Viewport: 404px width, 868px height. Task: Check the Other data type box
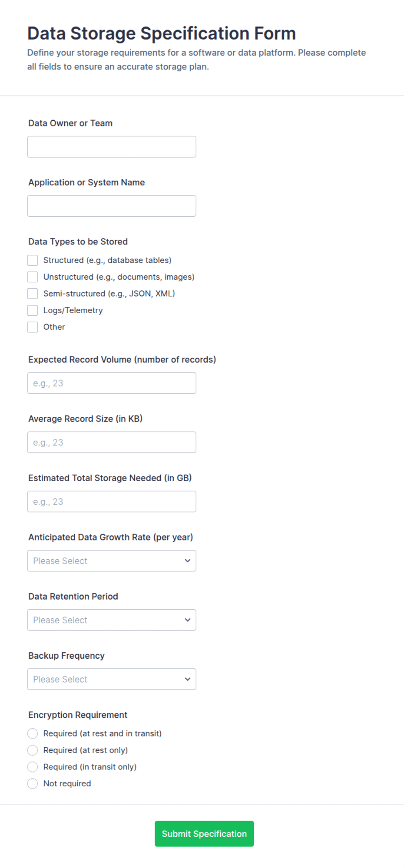click(33, 327)
